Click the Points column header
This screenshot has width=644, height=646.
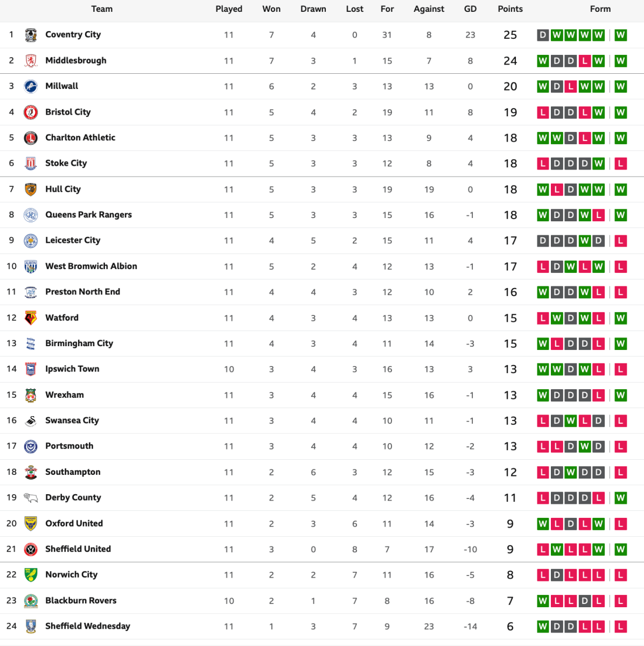[x=510, y=9]
